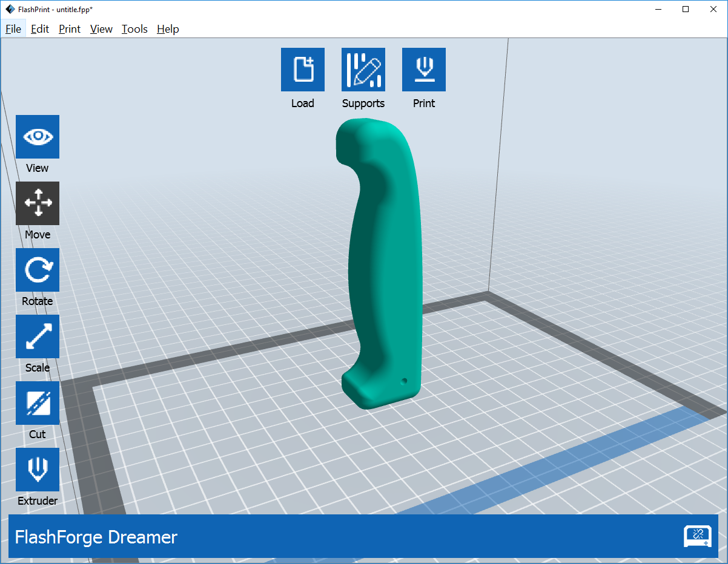The width and height of the screenshot is (728, 564).
Task: Click the FlashPrint app icon in title bar
Action: [x=10, y=9]
